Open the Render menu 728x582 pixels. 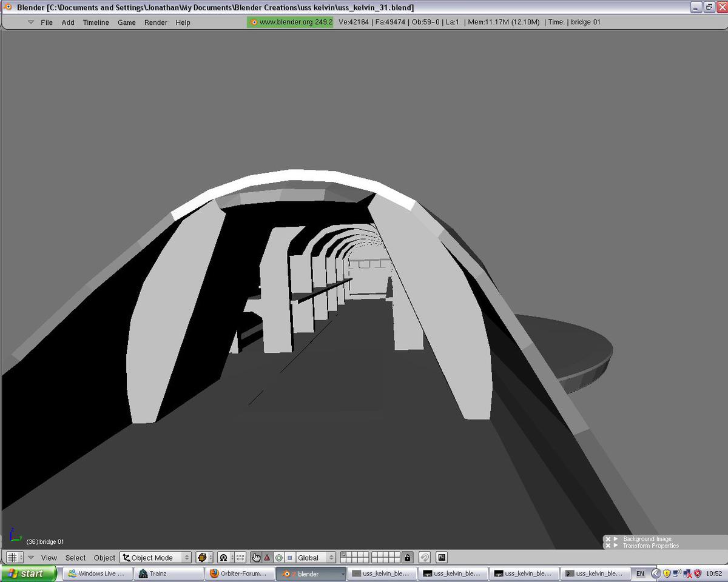(x=155, y=22)
